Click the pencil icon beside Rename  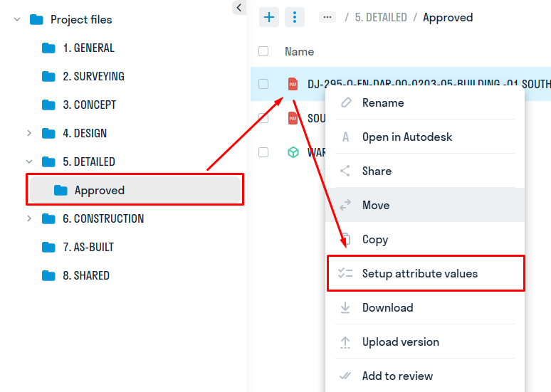[346, 102]
